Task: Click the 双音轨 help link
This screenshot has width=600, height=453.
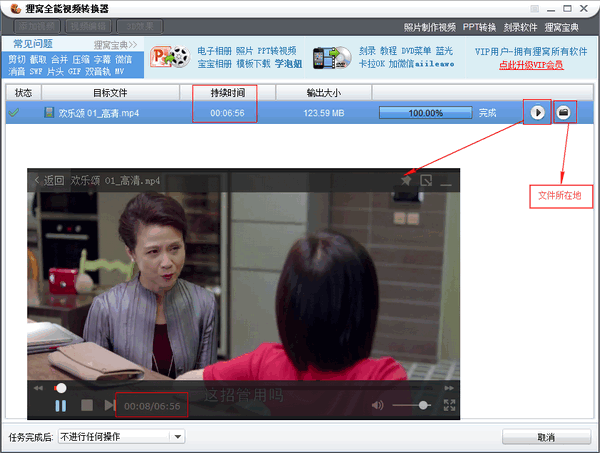Action: (x=98, y=71)
